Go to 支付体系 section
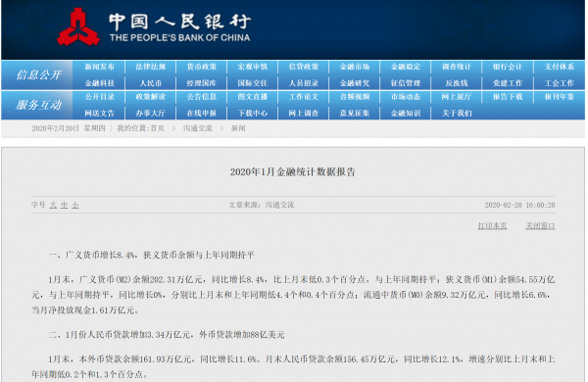 (560, 68)
